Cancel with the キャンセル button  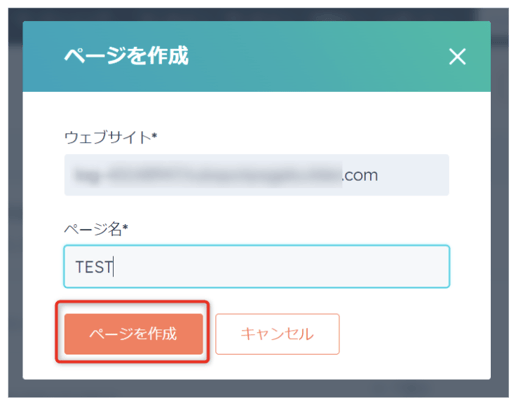click(277, 334)
